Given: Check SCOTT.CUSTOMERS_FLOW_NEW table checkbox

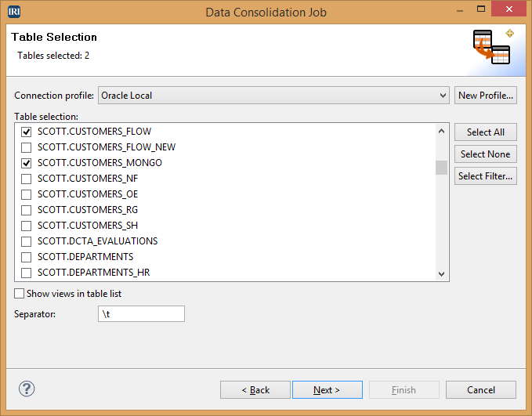Looking at the screenshot, I should click(26, 147).
